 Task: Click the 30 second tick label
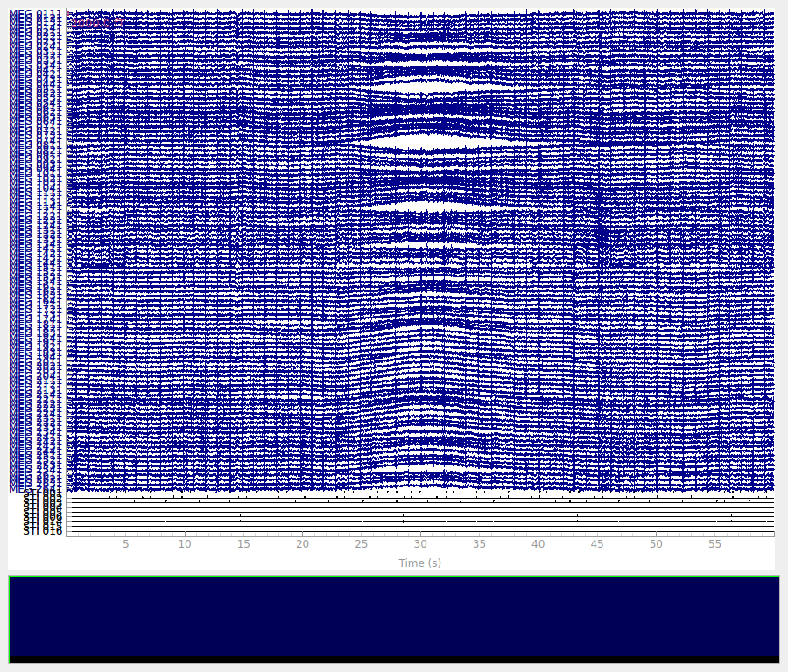pyautogui.click(x=420, y=544)
